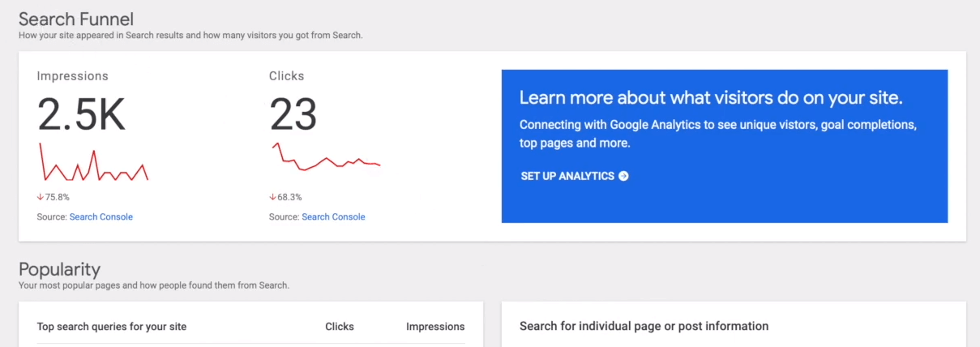Select the 2.5K impressions value

click(x=81, y=116)
